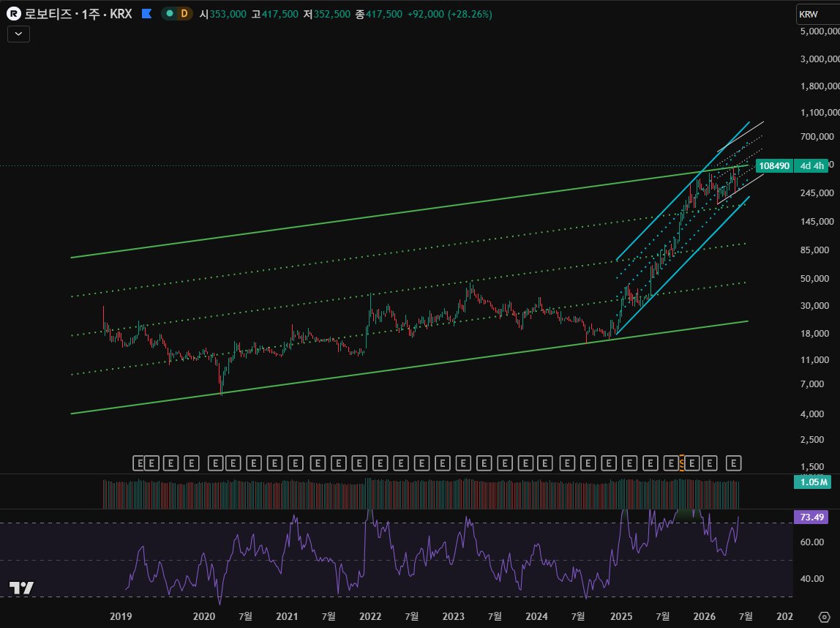The image size is (840, 628).
Task: Click the Robotis symbol logo icon
Action: [13, 14]
